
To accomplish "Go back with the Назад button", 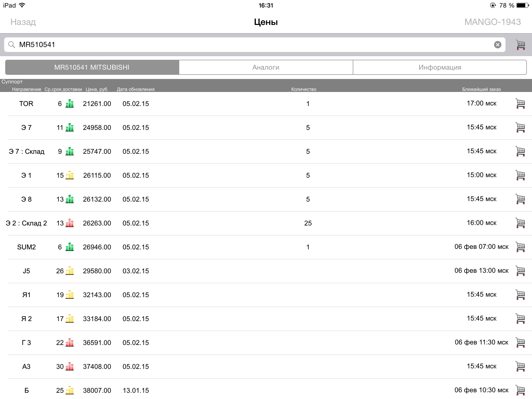I will pyautogui.click(x=23, y=22).
